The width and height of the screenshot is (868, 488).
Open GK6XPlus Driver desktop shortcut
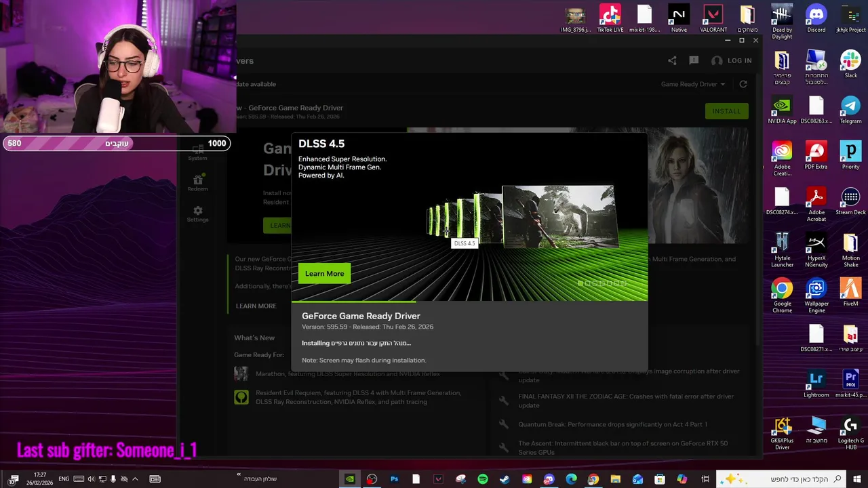pyautogui.click(x=782, y=433)
